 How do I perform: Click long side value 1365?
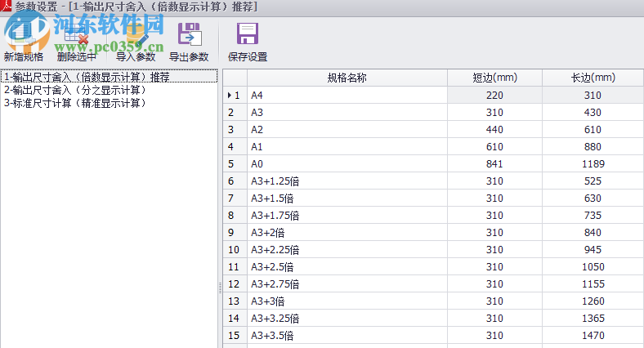(x=593, y=318)
